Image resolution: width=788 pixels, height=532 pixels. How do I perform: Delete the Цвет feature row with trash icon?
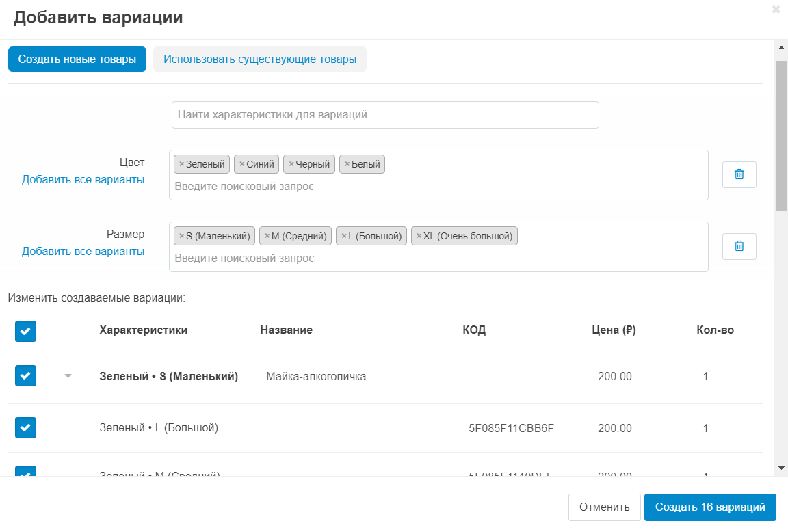[x=739, y=174]
